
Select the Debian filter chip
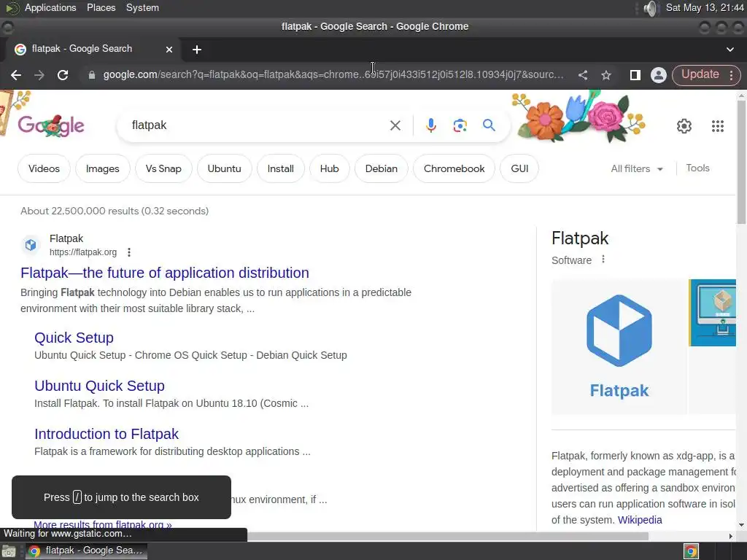tap(381, 168)
